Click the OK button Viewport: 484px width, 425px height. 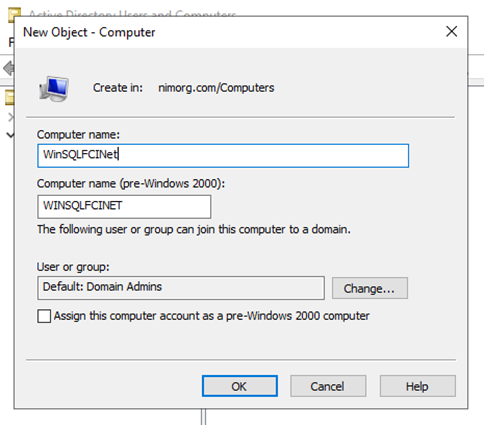[239, 386]
